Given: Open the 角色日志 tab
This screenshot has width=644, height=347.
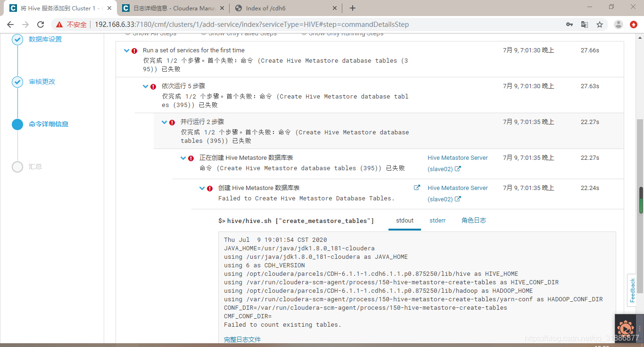Looking at the screenshot, I should tap(473, 220).
